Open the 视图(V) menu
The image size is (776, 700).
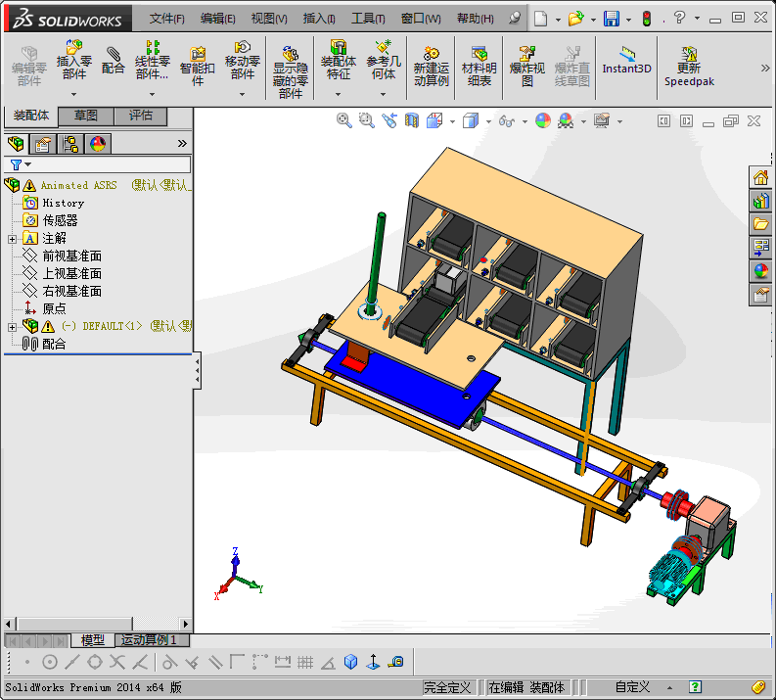269,19
